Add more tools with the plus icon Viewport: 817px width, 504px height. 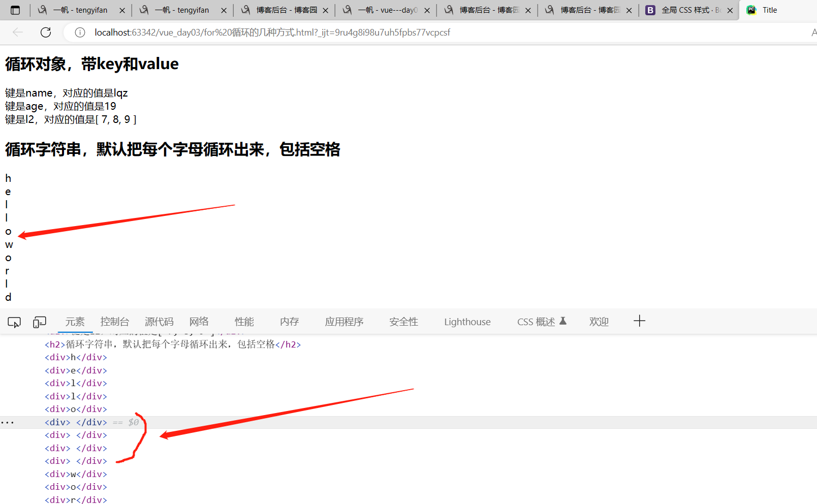[x=639, y=321]
